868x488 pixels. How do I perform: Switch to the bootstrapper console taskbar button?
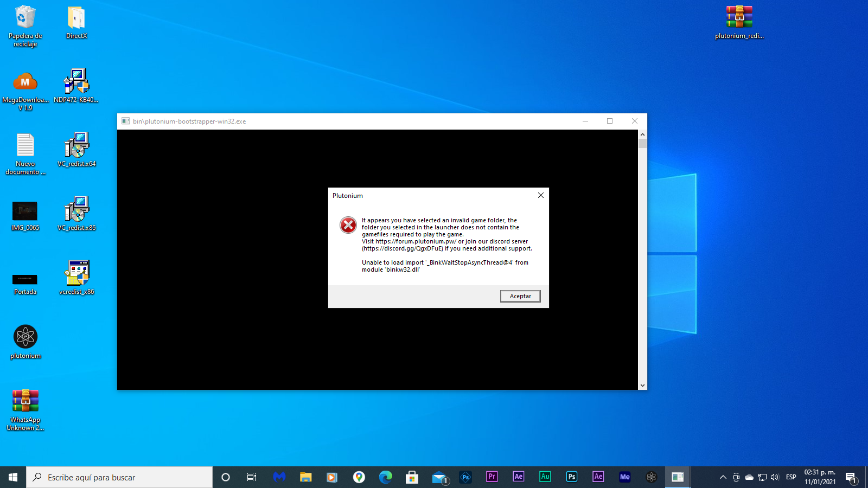[x=678, y=477]
